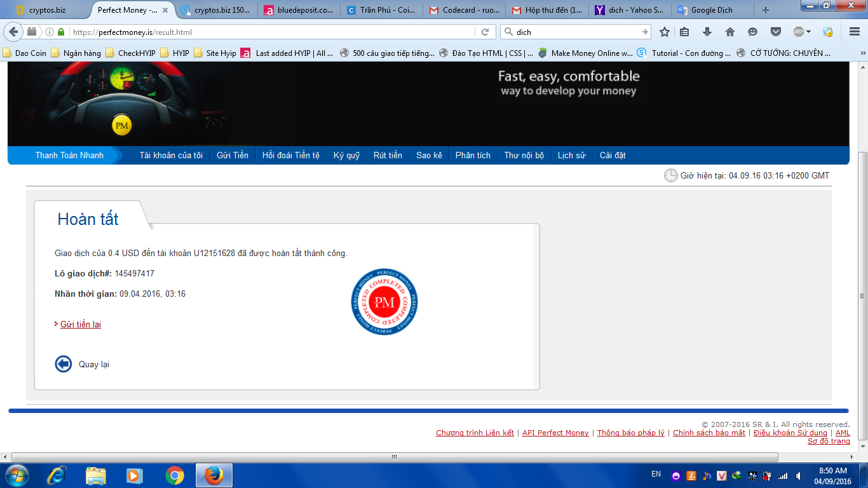This screenshot has width=868, height=488.
Task: Click the network signal tray icon
Action: point(782,475)
